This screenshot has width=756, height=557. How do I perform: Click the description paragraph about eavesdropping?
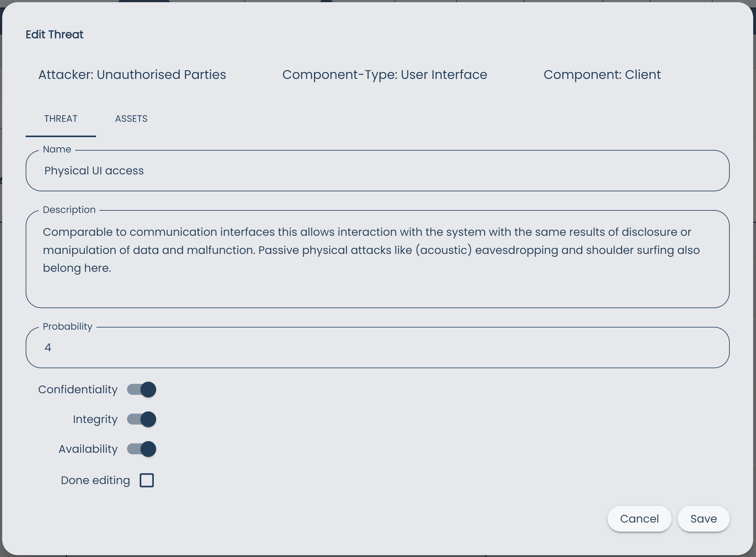coord(370,250)
